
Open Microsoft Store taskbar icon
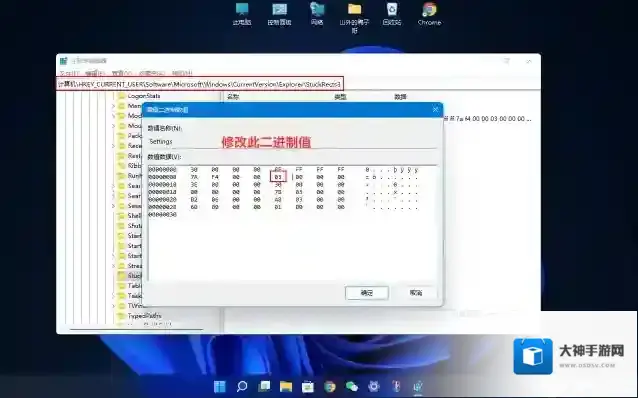point(308,386)
